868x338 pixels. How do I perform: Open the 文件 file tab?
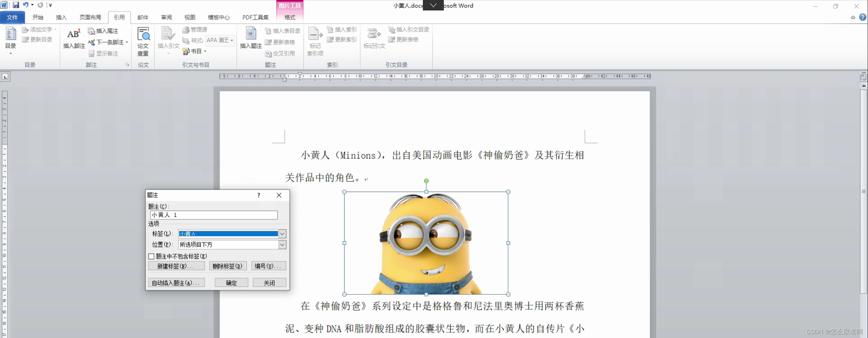pos(12,17)
